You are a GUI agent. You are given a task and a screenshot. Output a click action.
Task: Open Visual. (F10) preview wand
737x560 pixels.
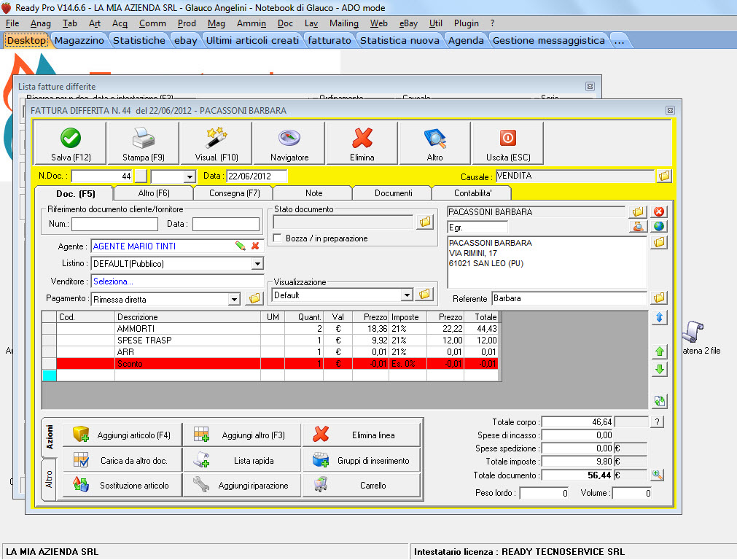pyautogui.click(x=217, y=143)
